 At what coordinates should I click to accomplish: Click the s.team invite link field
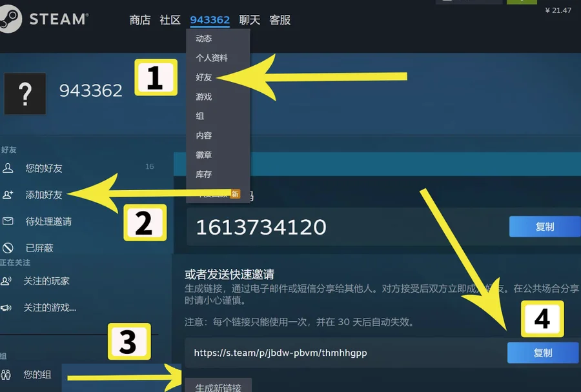[345, 353]
